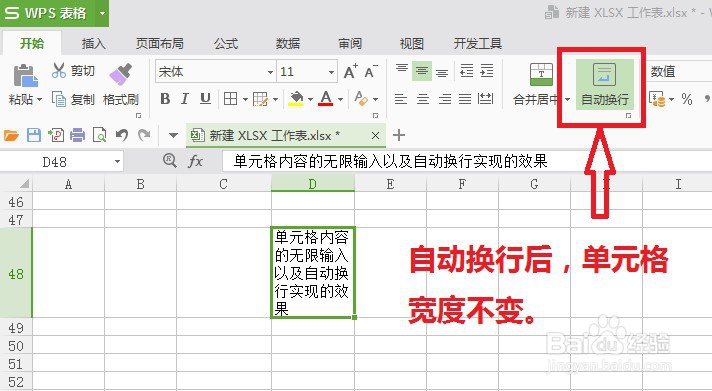712x391 pixels.
Task: Click the Copy (复制) icon
Action: coord(59,99)
